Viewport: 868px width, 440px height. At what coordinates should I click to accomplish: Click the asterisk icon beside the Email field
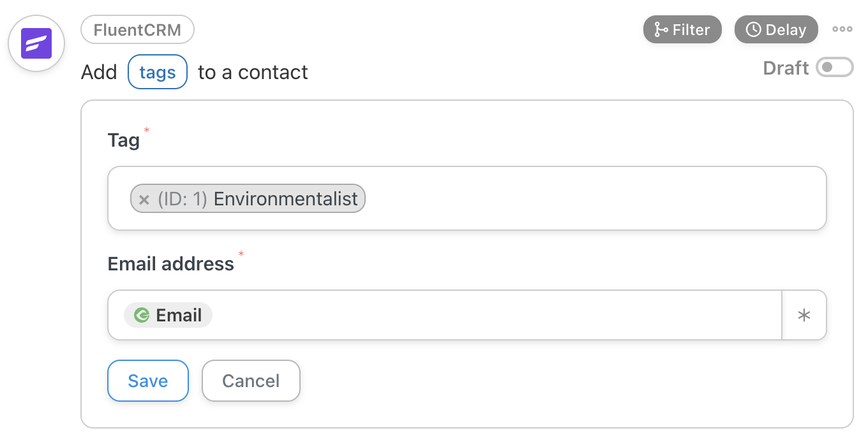[805, 314]
